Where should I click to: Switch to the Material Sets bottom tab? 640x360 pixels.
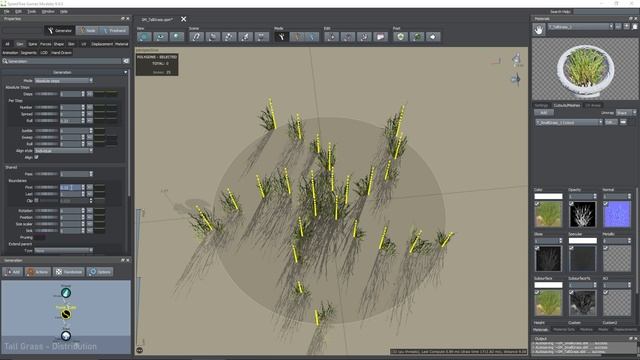click(x=564, y=329)
